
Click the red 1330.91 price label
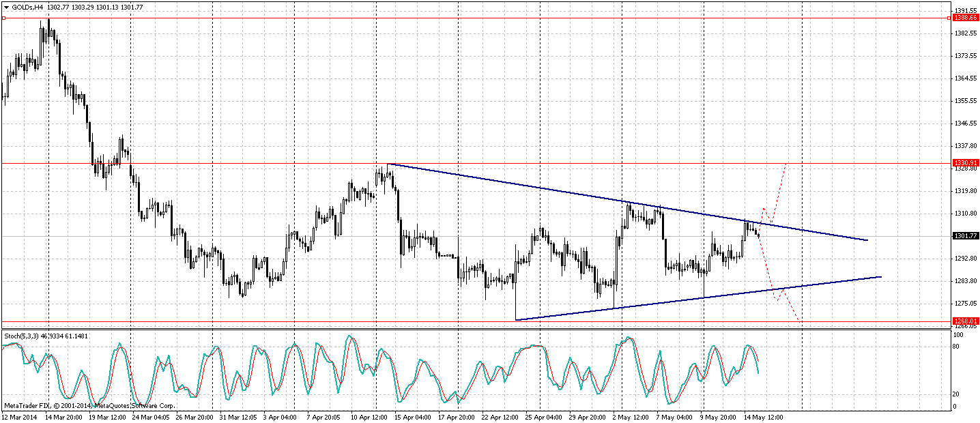tap(965, 163)
